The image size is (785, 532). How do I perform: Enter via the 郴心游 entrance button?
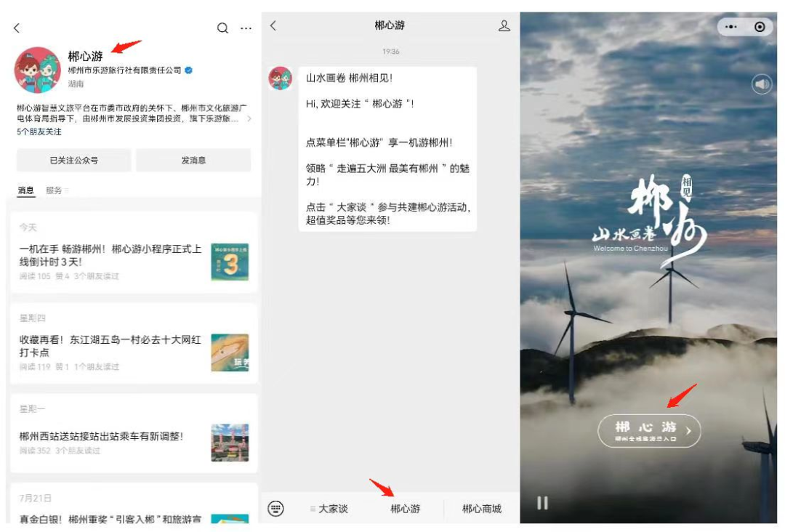point(649,431)
